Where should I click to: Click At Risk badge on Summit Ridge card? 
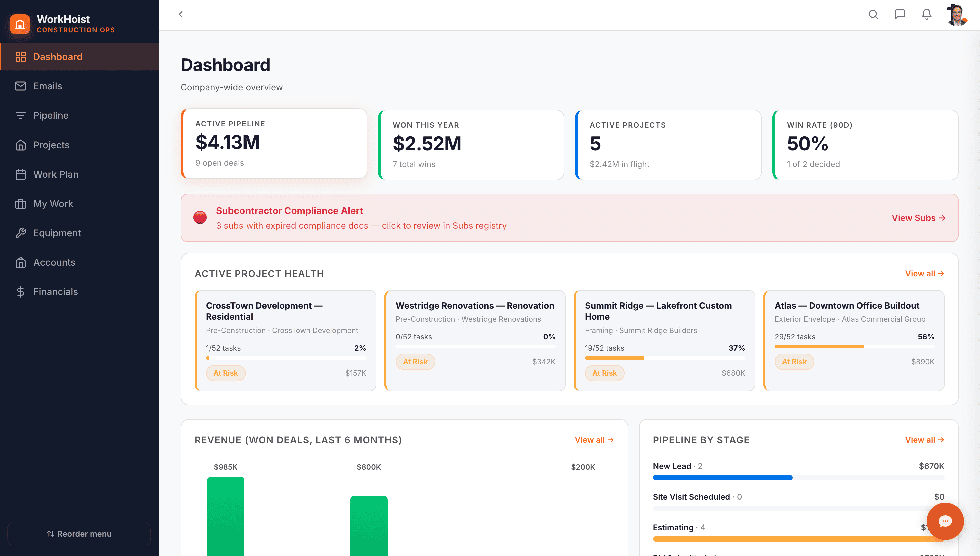point(605,373)
